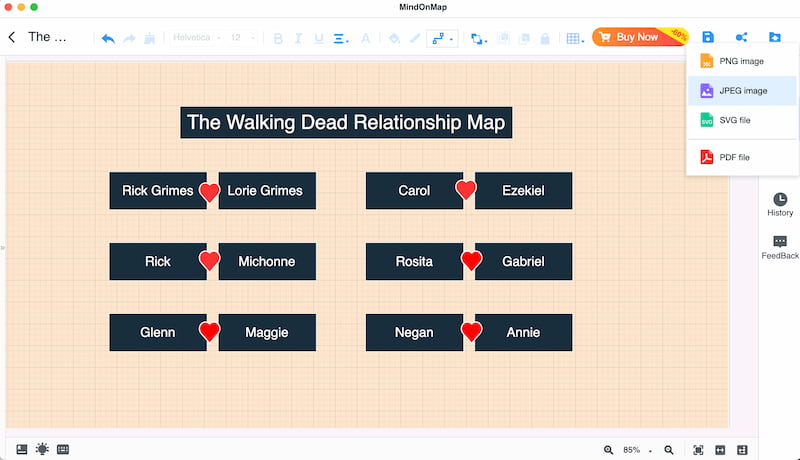Open the text alignment dropdown
The width and height of the screenshot is (800, 460).
(x=341, y=38)
